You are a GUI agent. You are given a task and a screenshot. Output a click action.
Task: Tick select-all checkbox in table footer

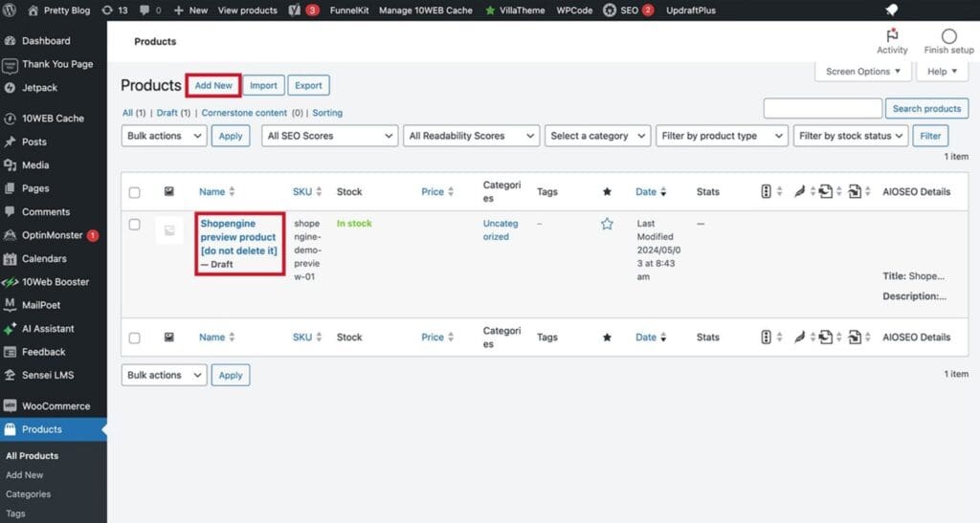tap(134, 338)
